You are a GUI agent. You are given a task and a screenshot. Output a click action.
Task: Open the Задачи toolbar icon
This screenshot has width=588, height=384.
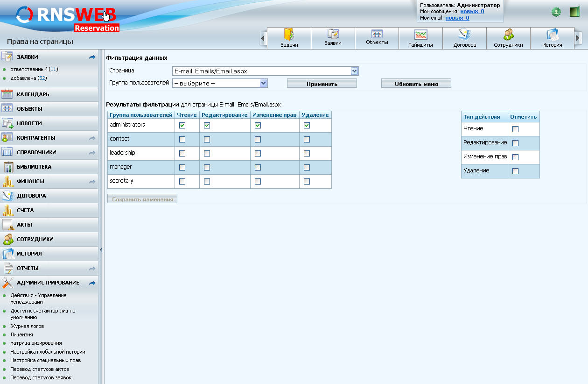coord(289,37)
